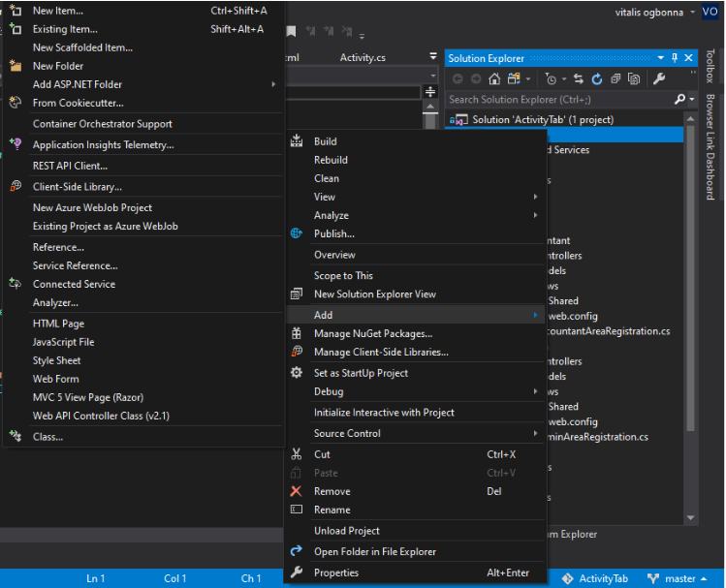The image size is (726, 588).
Task: Click the split editor icon above the scrollbar
Action: coord(430,92)
